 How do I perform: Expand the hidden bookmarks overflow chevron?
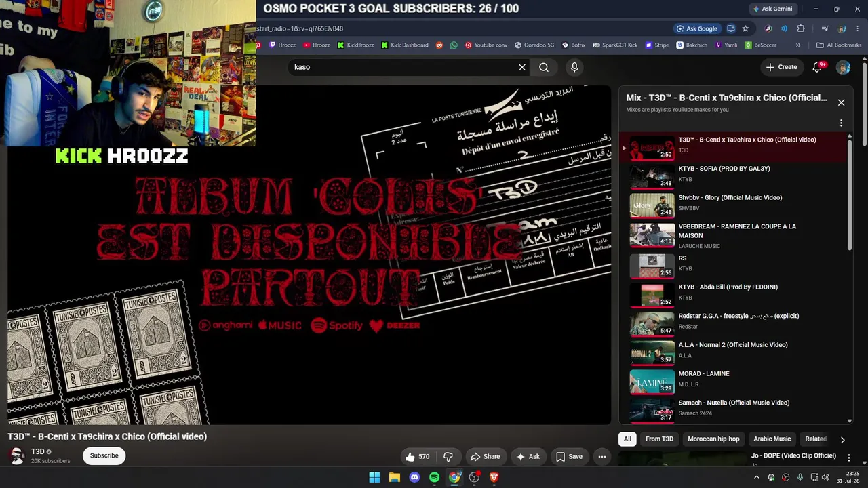click(x=798, y=45)
